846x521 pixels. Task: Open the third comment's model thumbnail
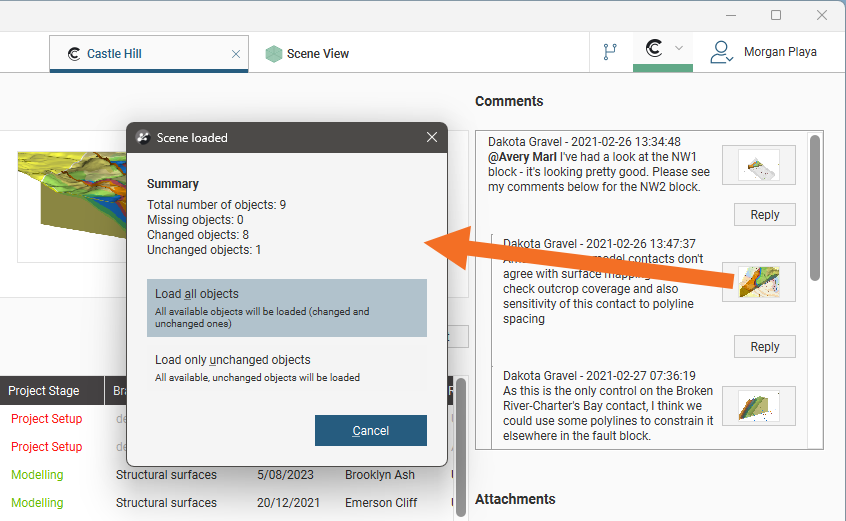(x=765, y=405)
